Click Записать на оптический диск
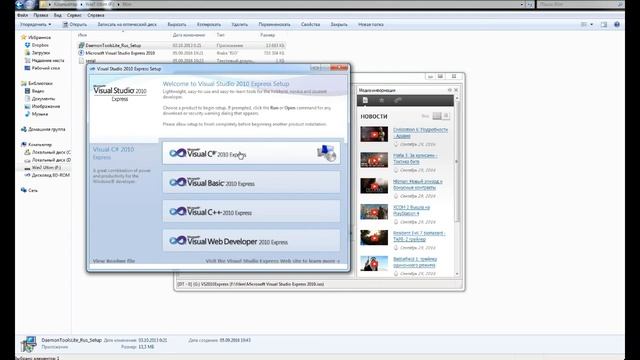The height and width of the screenshot is (360, 640). (127, 24)
